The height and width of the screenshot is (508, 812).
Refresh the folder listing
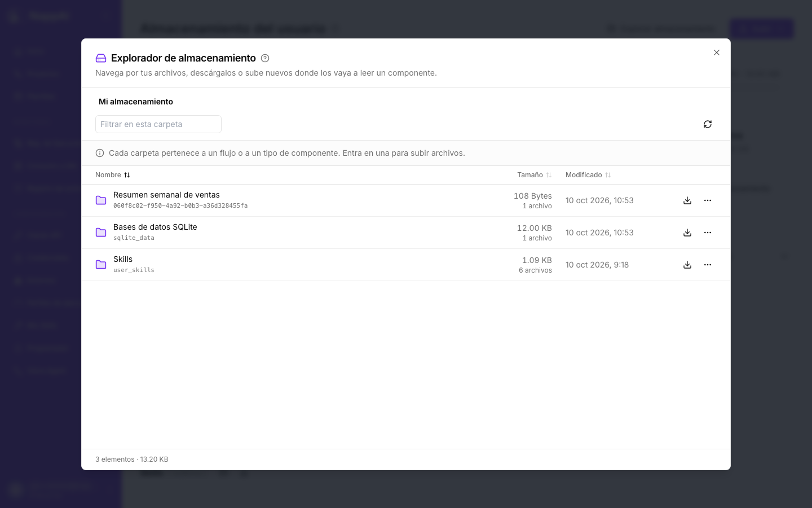point(708,124)
